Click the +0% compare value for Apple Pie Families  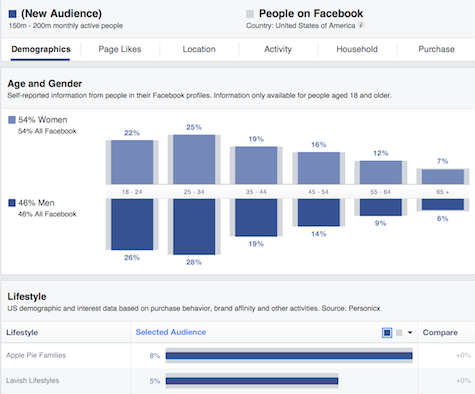(x=463, y=355)
